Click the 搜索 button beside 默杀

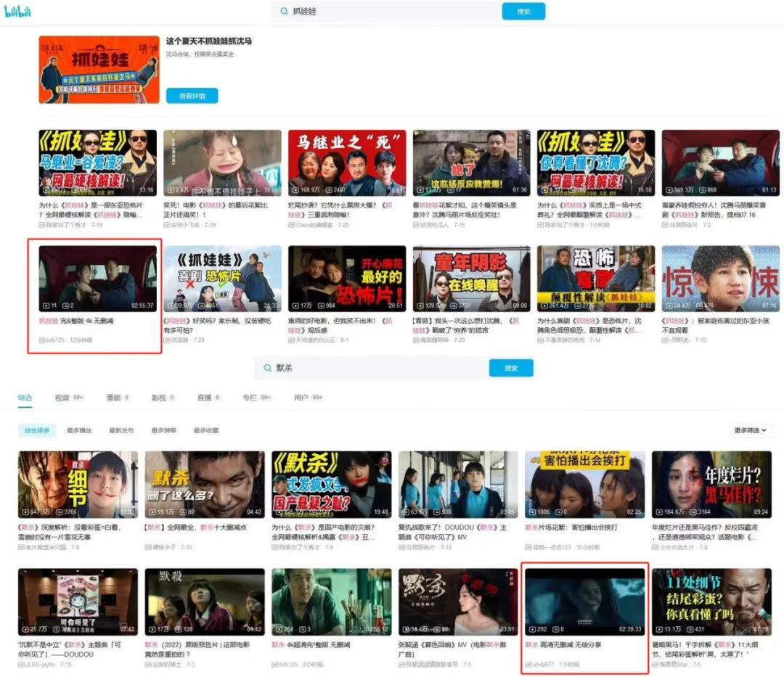pyautogui.click(x=511, y=368)
